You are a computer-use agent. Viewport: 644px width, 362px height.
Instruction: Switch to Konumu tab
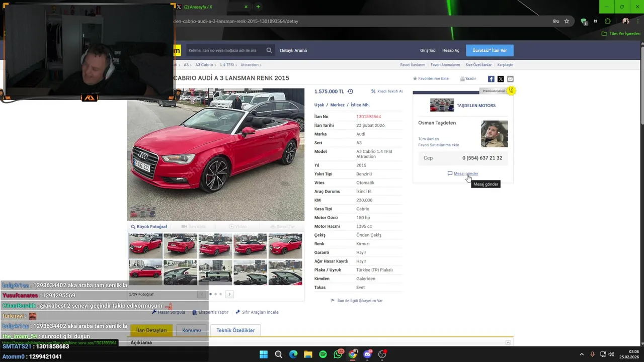(x=191, y=330)
